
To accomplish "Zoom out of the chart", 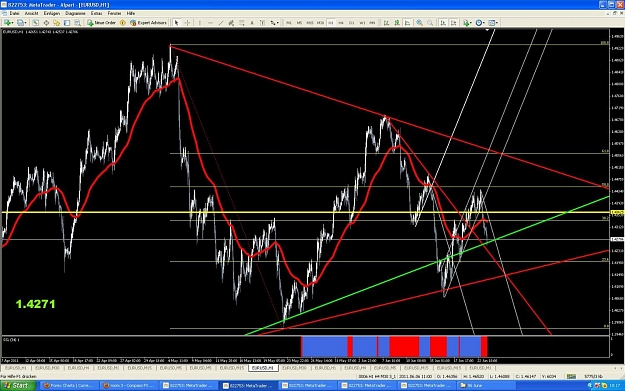I will click(x=430, y=23).
